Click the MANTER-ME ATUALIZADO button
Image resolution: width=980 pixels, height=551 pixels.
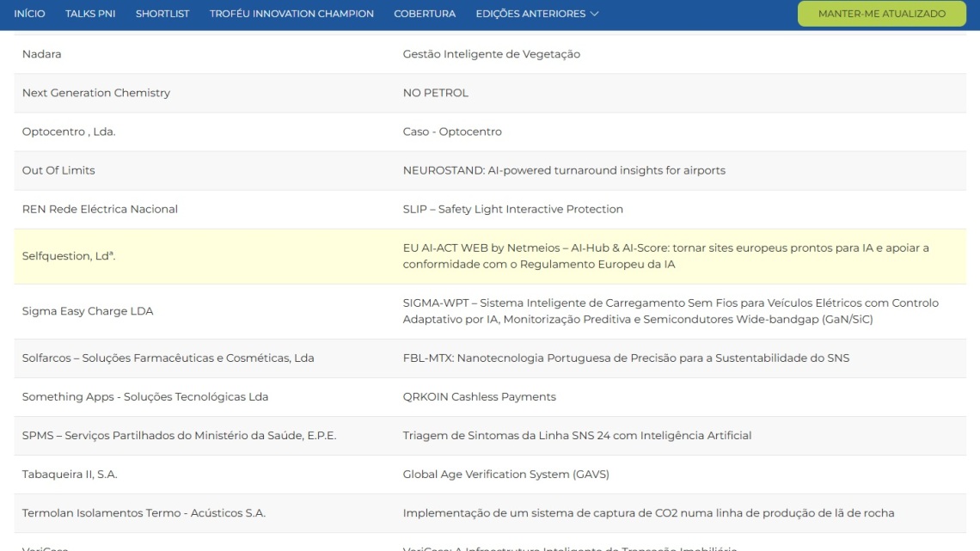coord(881,14)
